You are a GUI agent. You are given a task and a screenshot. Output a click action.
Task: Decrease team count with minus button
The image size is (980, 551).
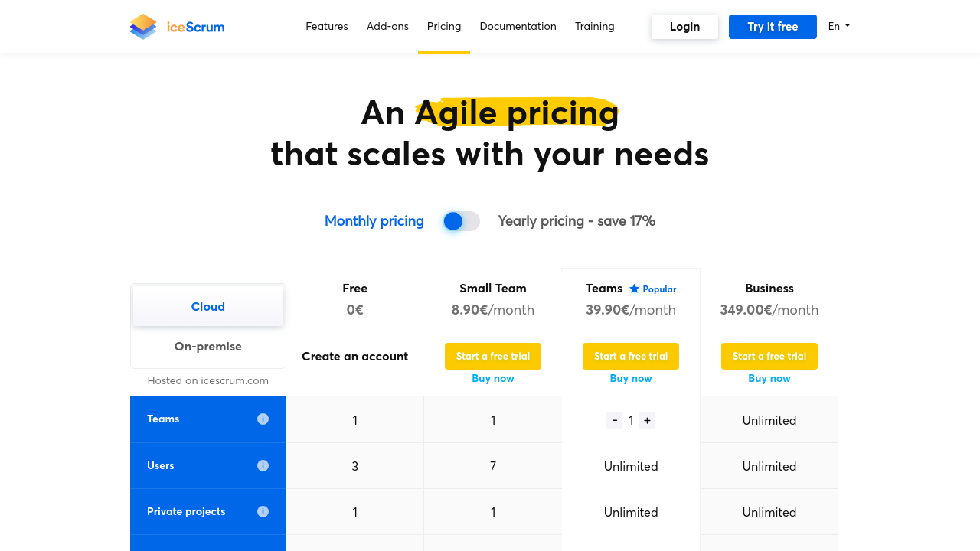(x=614, y=420)
